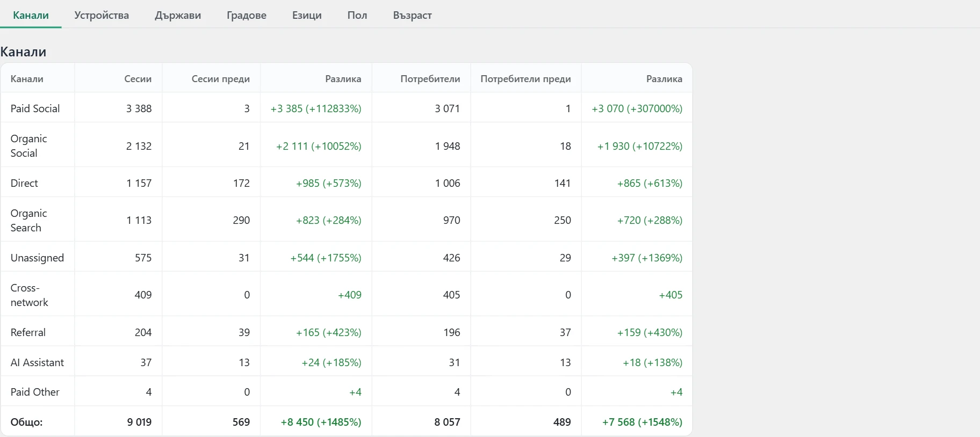Select the Organic Search row label

pyautogui.click(x=29, y=220)
